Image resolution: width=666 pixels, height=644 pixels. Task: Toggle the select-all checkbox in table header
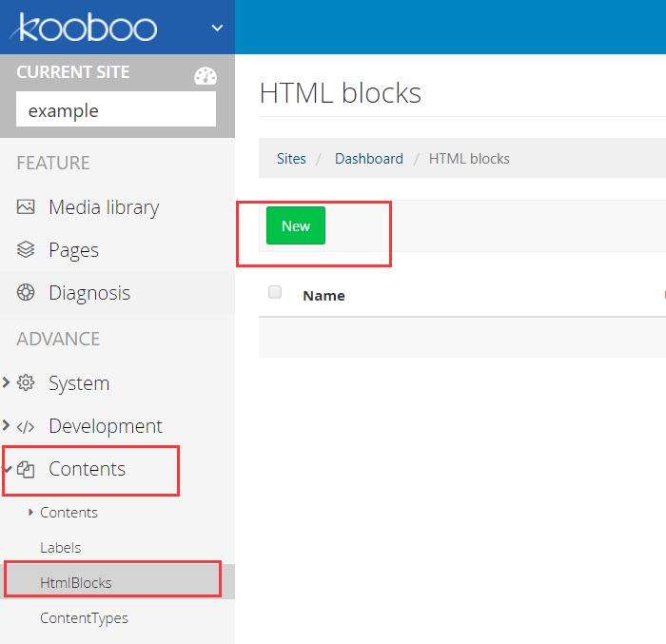275,292
